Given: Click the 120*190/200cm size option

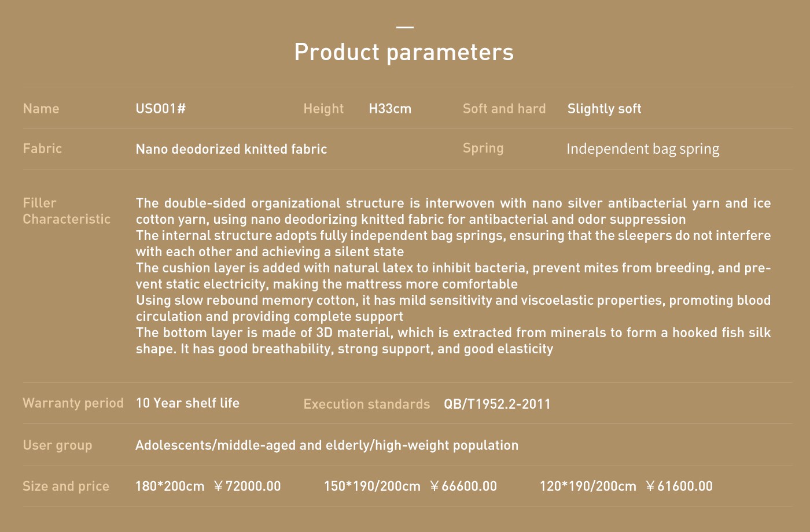Looking at the screenshot, I should (x=588, y=486).
